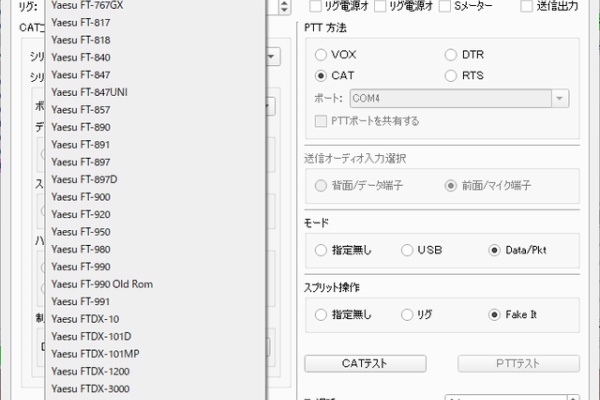Select Yaesu FT-840 rig entry

pos(155,57)
